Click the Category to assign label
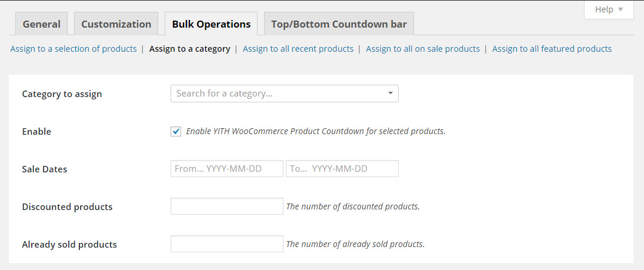 pyautogui.click(x=62, y=94)
